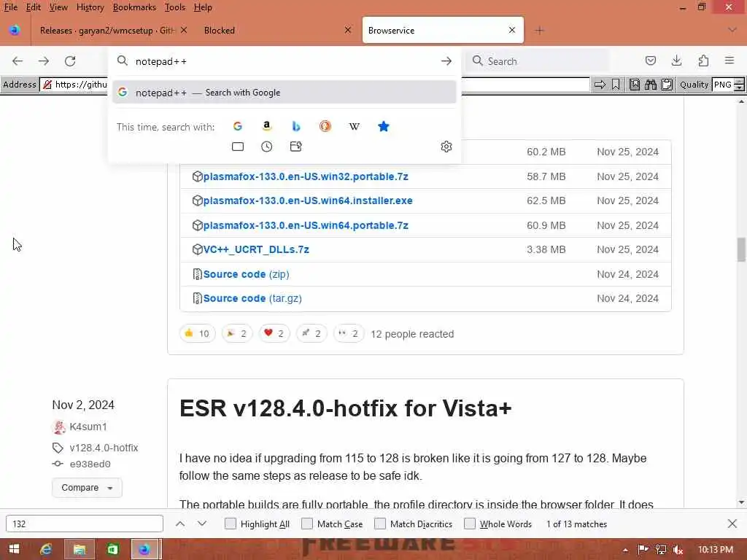The height and width of the screenshot is (560, 747).
Task: Open Save to Pocket icon
Action: pyautogui.click(x=651, y=61)
